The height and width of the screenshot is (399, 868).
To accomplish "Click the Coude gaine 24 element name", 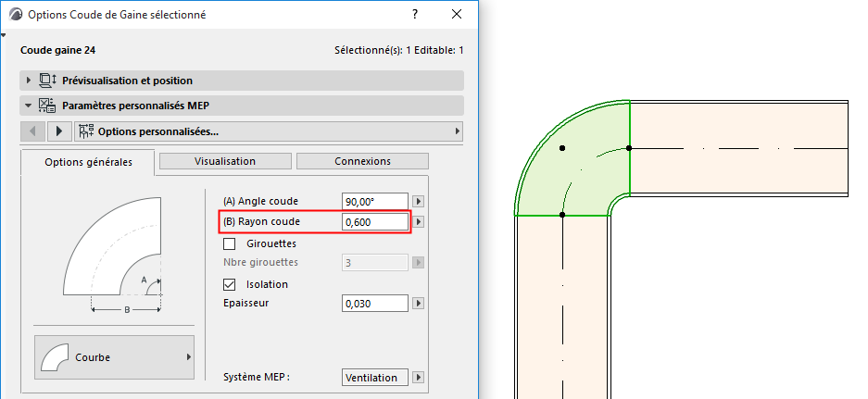I will [57, 50].
